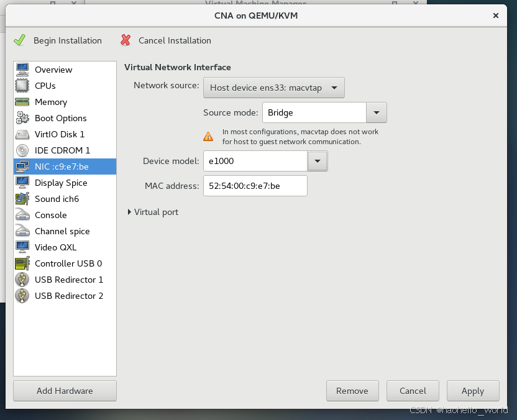Screen dimensions: 517x420
Task: Expand the Virtual port section
Action: click(153, 212)
